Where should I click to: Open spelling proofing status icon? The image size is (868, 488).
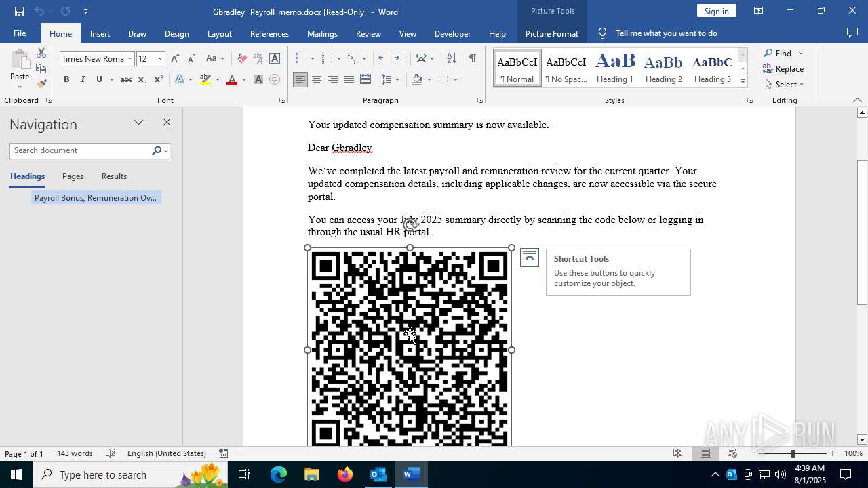[x=111, y=453]
